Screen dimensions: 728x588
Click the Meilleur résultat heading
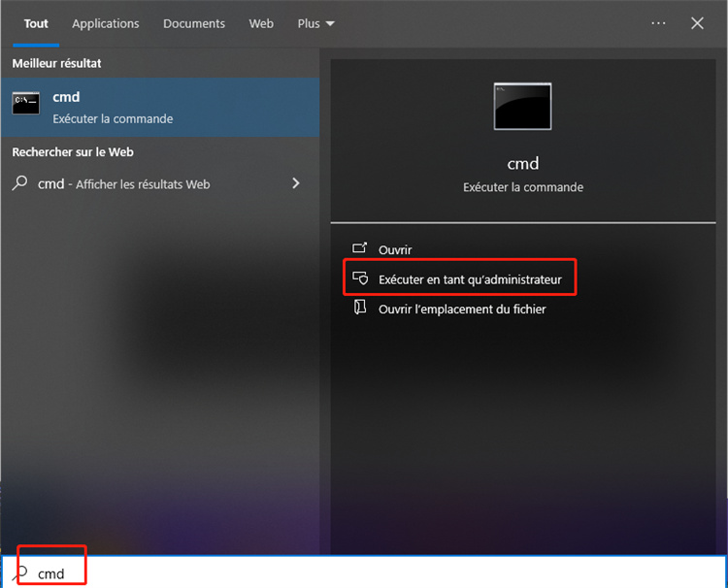pyautogui.click(x=56, y=63)
